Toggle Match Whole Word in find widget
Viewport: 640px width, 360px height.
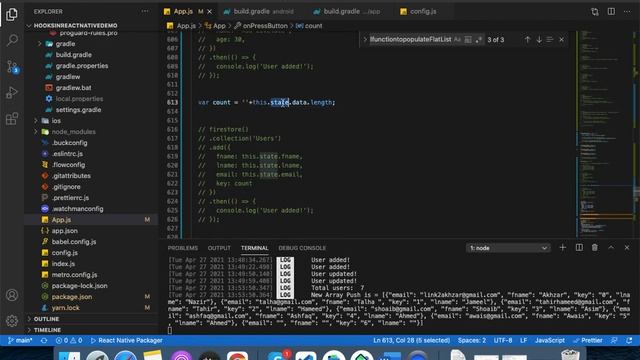tap(468, 40)
